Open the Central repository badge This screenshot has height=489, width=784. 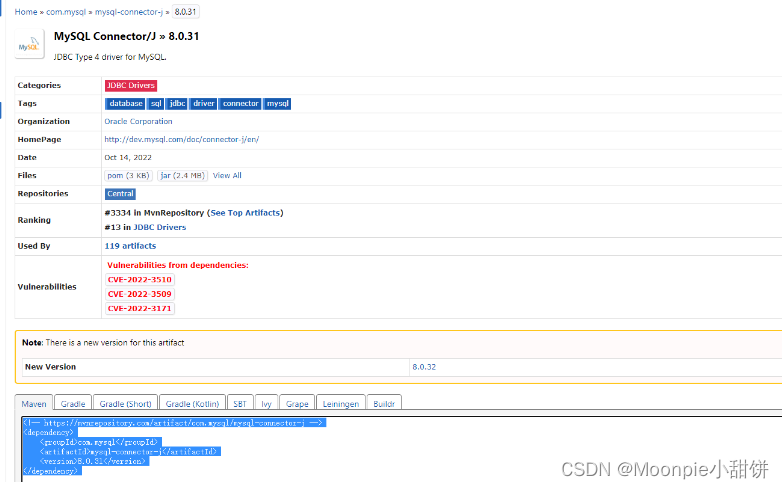click(120, 194)
